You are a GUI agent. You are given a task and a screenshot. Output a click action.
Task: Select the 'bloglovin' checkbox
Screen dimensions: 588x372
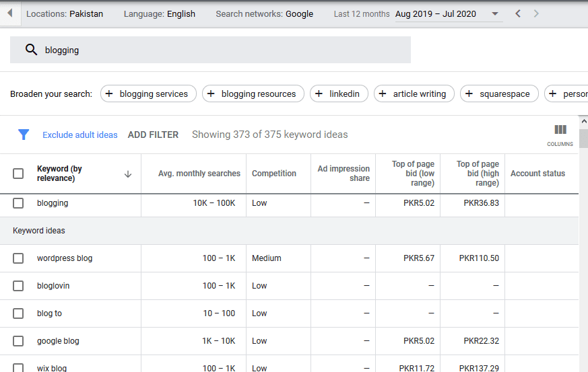point(18,286)
